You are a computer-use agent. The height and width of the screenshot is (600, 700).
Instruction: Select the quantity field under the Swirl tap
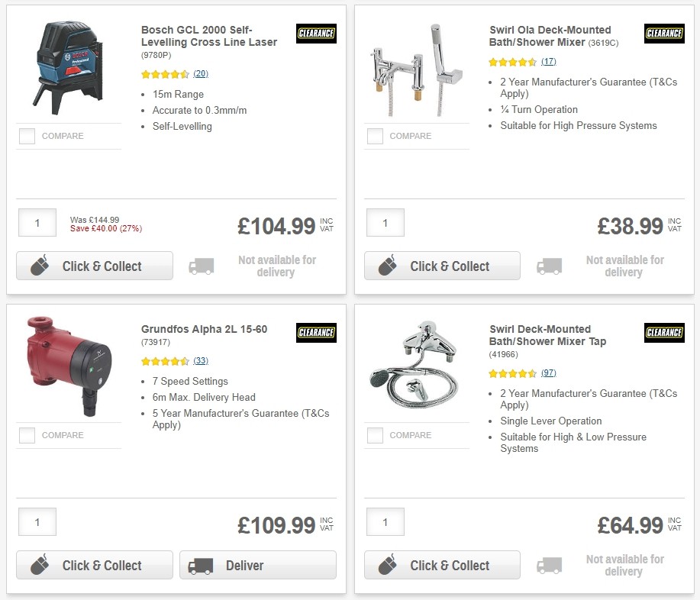(385, 522)
